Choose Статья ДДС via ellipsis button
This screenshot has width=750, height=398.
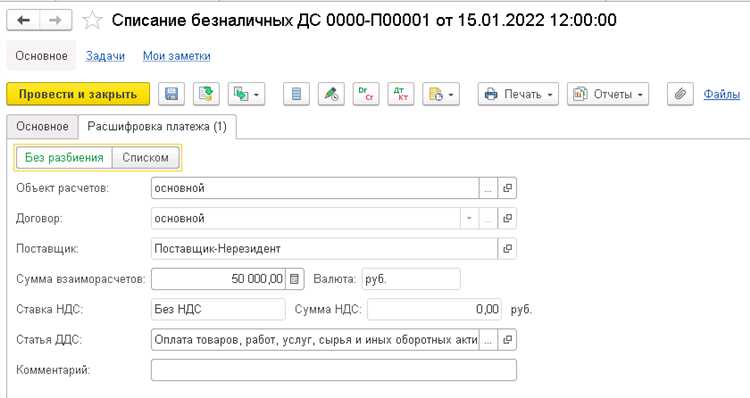(x=488, y=340)
